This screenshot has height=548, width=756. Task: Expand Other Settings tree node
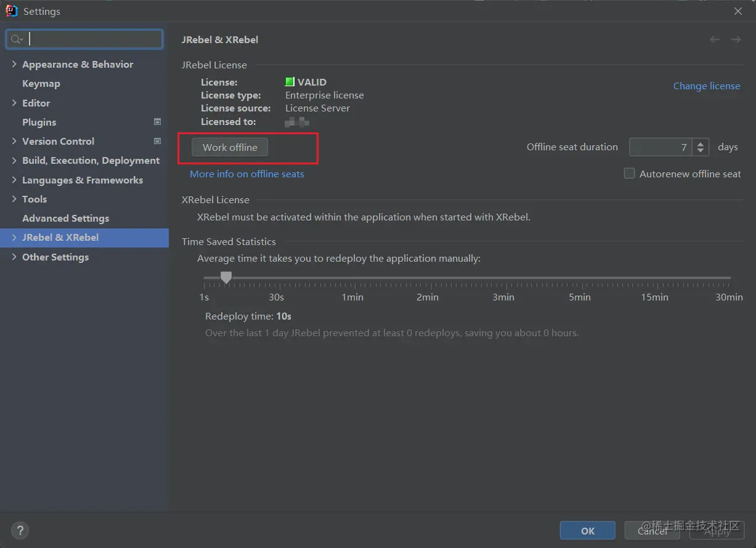14,257
